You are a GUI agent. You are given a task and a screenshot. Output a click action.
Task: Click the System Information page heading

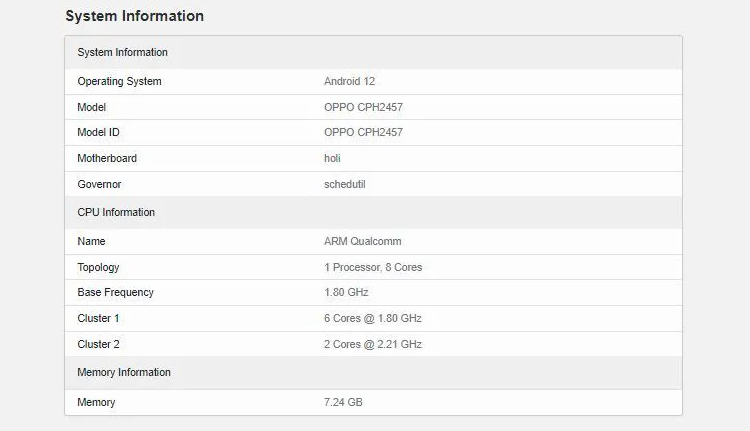(134, 16)
